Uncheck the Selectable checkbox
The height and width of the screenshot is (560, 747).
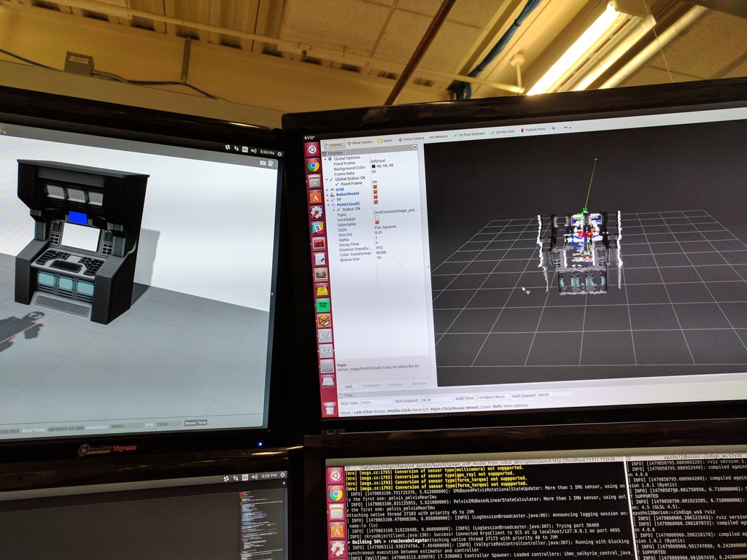point(377,222)
